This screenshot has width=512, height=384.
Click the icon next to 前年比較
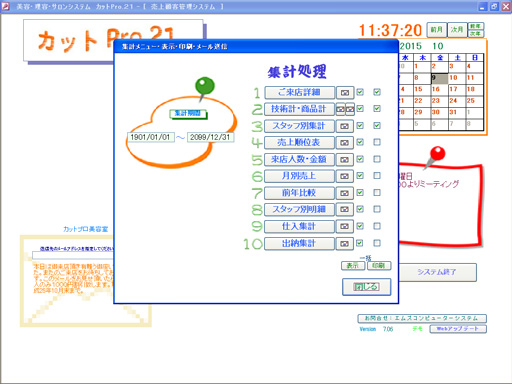(x=345, y=193)
